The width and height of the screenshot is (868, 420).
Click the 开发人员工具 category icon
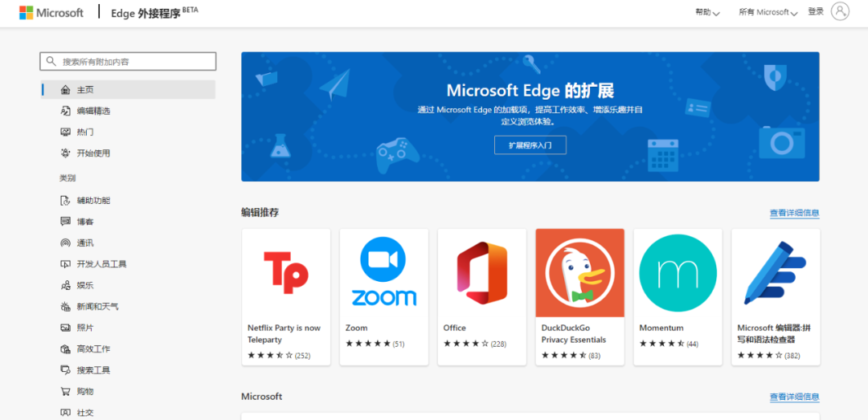65,264
